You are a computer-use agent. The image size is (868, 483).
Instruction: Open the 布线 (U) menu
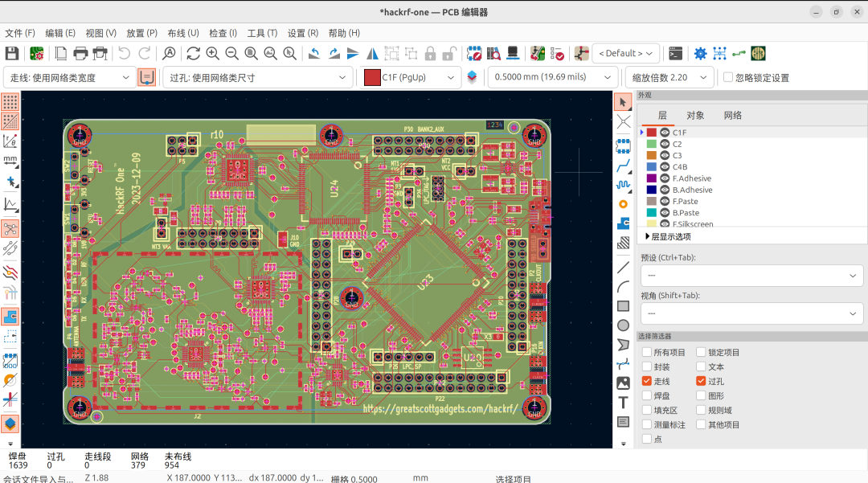[183, 33]
